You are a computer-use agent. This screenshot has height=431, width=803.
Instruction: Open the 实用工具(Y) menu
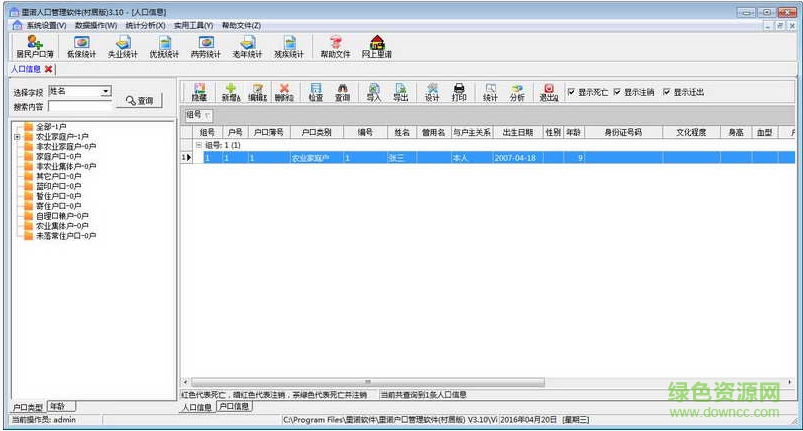[193, 25]
